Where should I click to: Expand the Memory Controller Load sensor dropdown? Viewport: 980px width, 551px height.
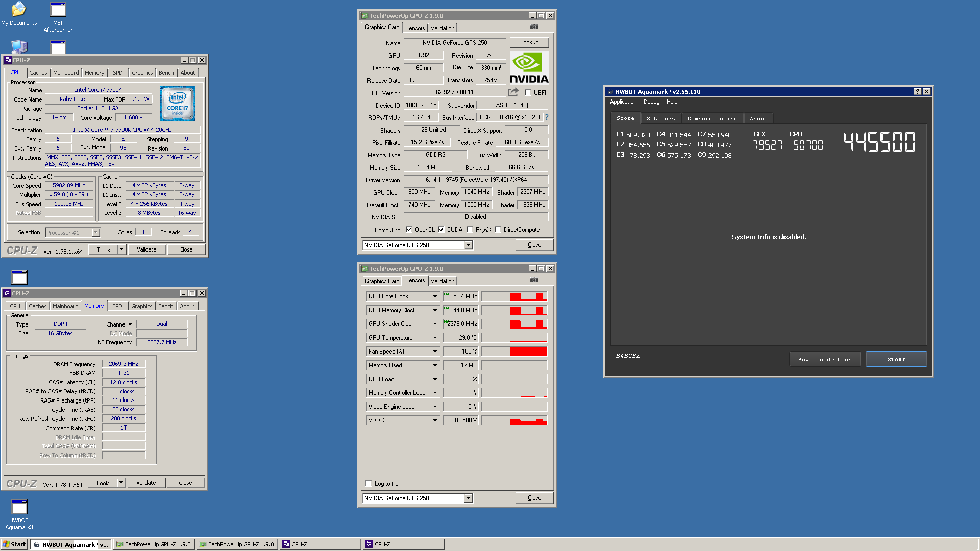[x=435, y=393]
